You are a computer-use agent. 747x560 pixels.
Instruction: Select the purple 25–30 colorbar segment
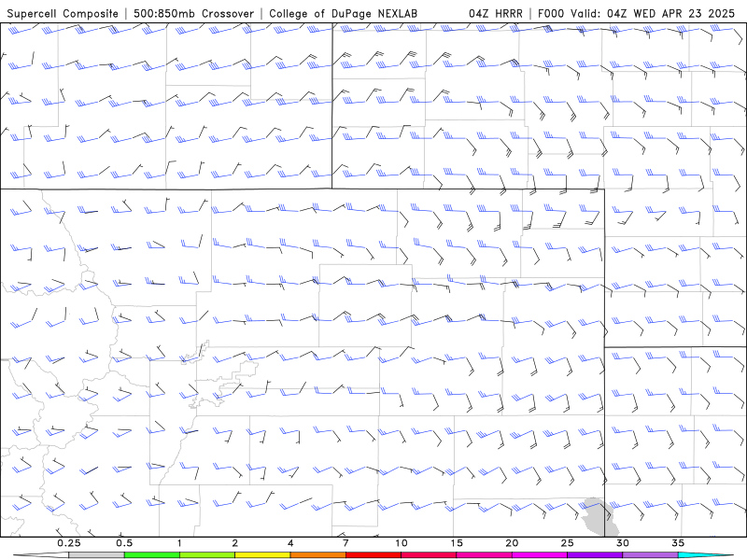click(595, 555)
